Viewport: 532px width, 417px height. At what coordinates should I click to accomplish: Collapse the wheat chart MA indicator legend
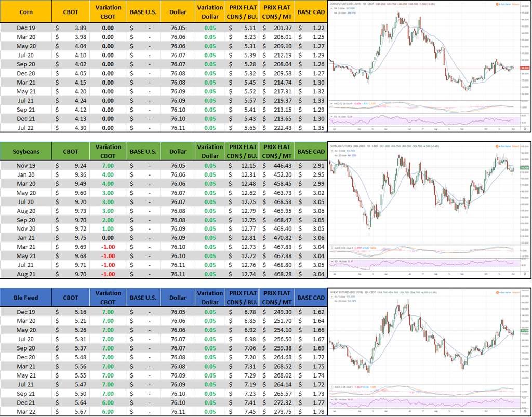coord(332,297)
